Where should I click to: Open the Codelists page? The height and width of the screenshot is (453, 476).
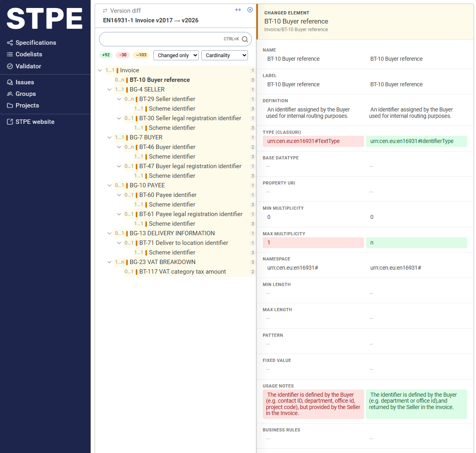click(29, 54)
